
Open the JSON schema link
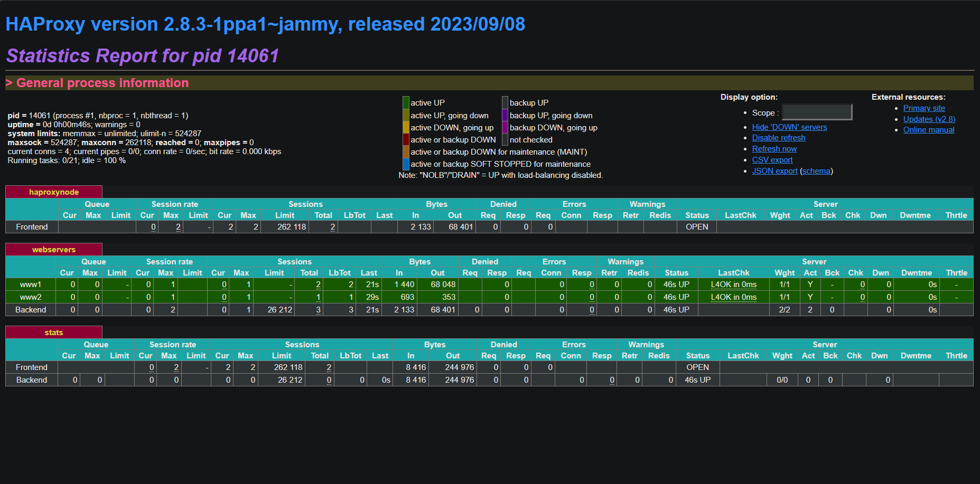[x=816, y=171]
